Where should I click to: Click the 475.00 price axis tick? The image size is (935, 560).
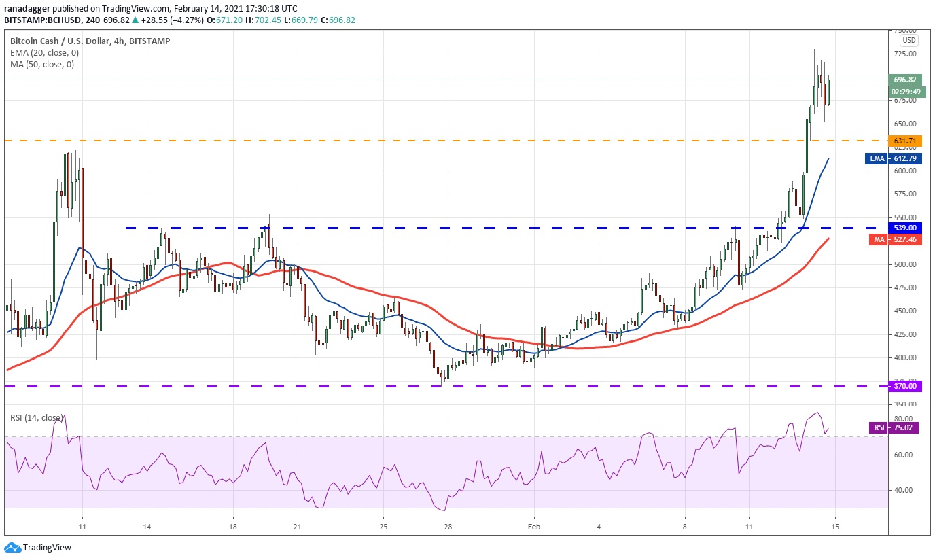[905, 287]
